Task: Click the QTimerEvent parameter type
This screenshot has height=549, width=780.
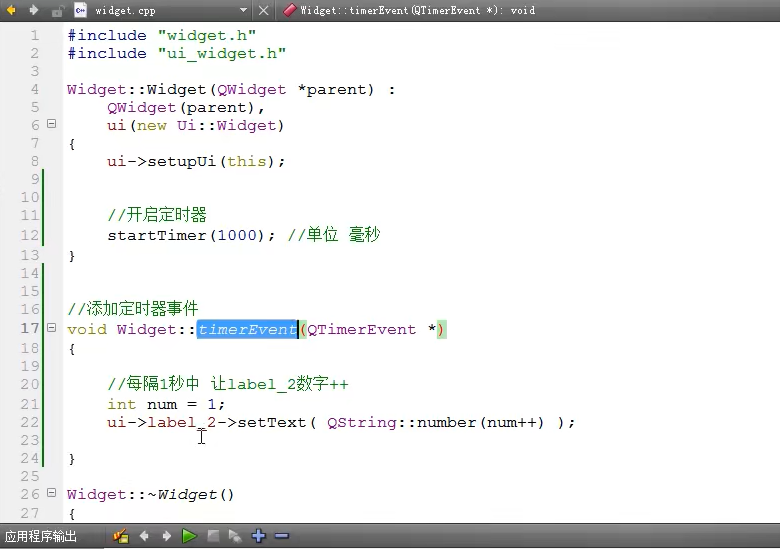Action: (362, 329)
